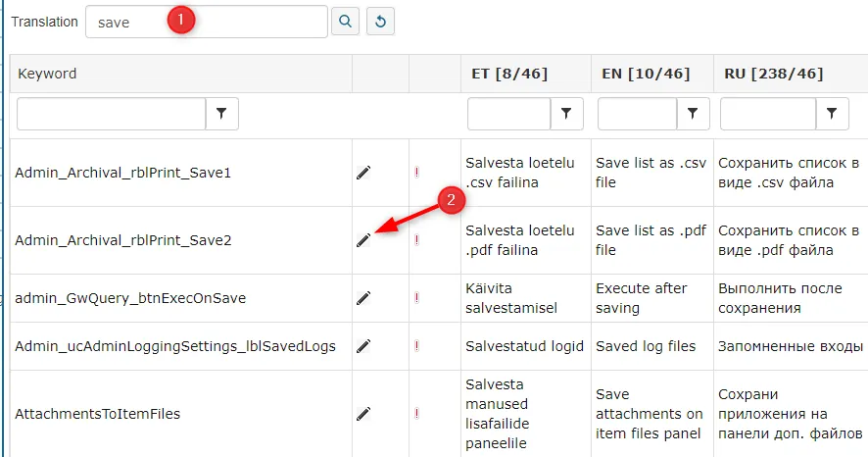Select keyword Admin_Archival_rblPrint_Save1

[x=122, y=173]
